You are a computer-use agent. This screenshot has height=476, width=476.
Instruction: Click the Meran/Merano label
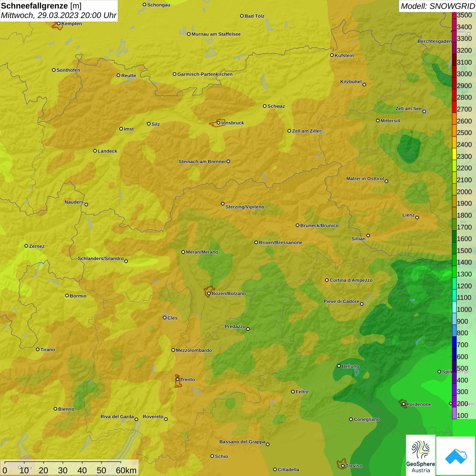click(202, 252)
